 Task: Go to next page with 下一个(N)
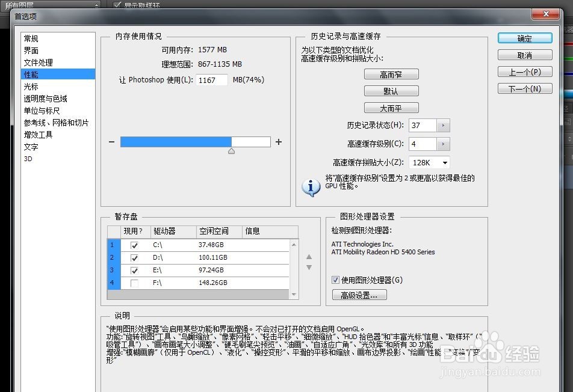pos(525,89)
